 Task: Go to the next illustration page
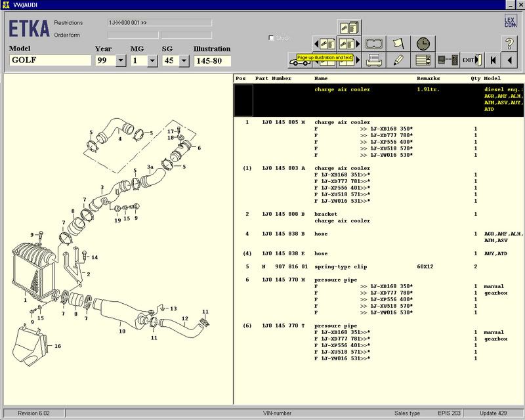(349, 43)
